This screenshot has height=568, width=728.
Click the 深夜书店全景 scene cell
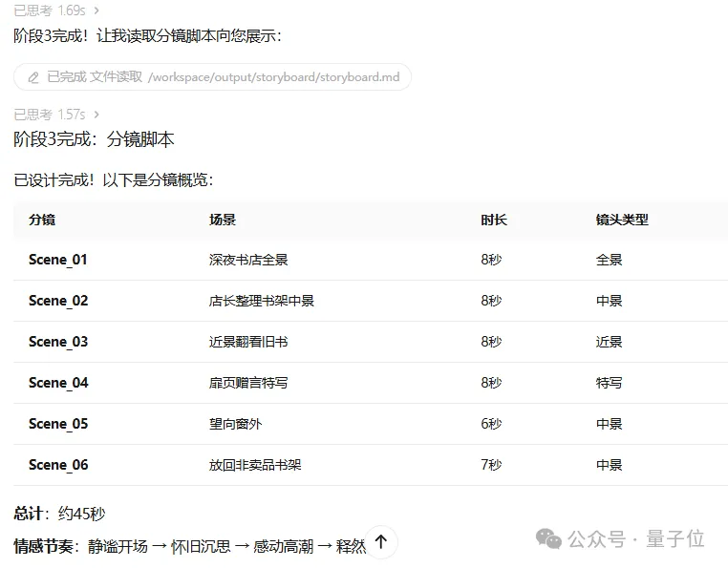coord(248,260)
